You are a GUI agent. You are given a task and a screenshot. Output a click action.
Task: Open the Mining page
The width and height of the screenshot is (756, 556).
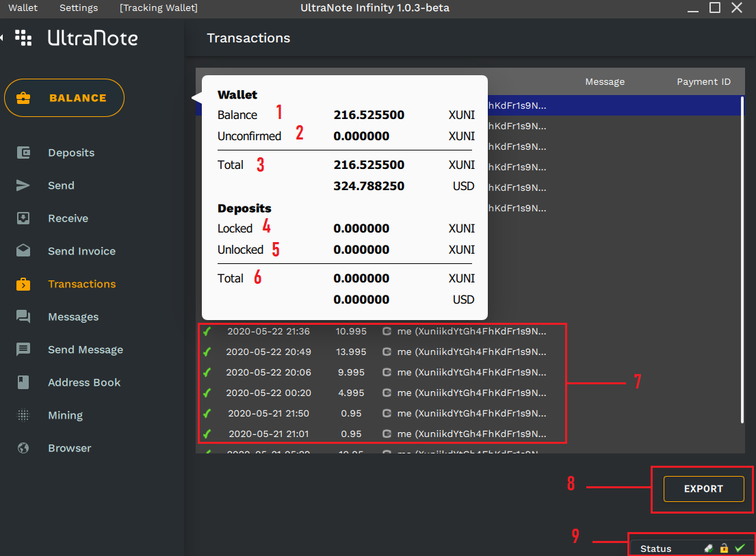coord(65,415)
